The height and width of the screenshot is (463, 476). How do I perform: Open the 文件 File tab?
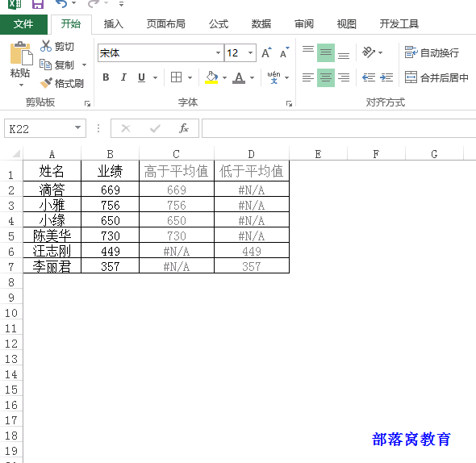tap(23, 24)
